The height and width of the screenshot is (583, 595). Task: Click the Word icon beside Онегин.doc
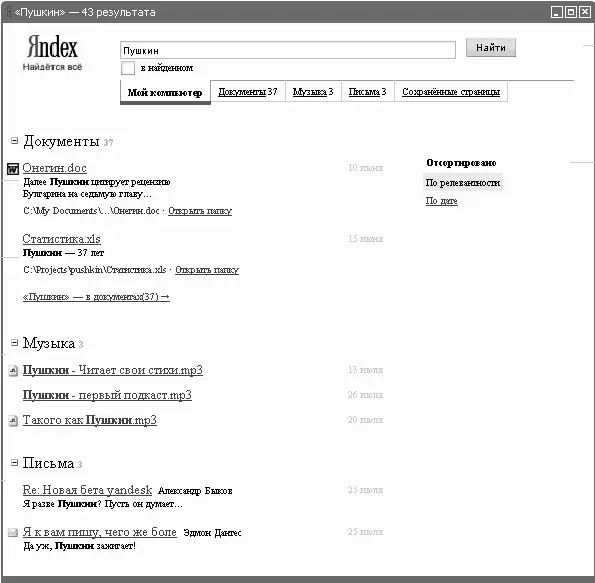pyautogui.click(x=13, y=169)
